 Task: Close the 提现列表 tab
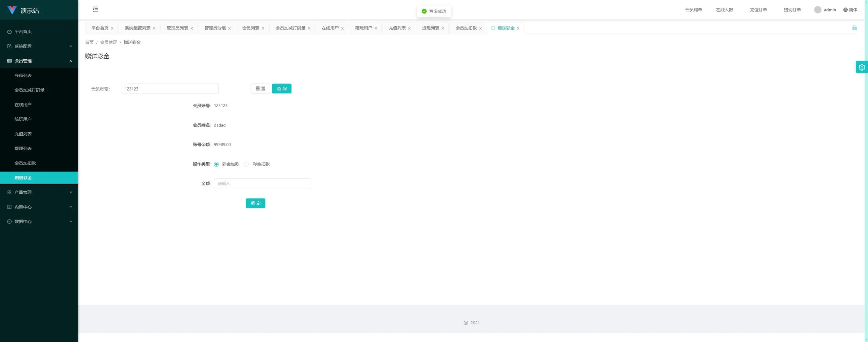coord(442,28)
